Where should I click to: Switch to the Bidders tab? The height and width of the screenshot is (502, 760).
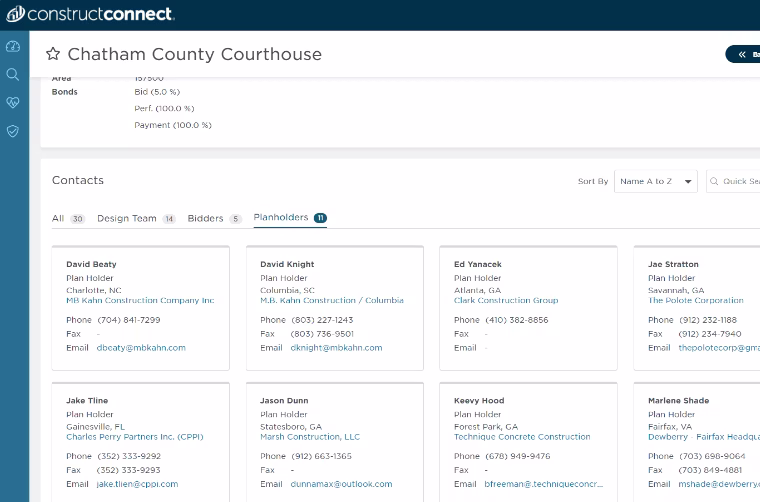(214, 219)
